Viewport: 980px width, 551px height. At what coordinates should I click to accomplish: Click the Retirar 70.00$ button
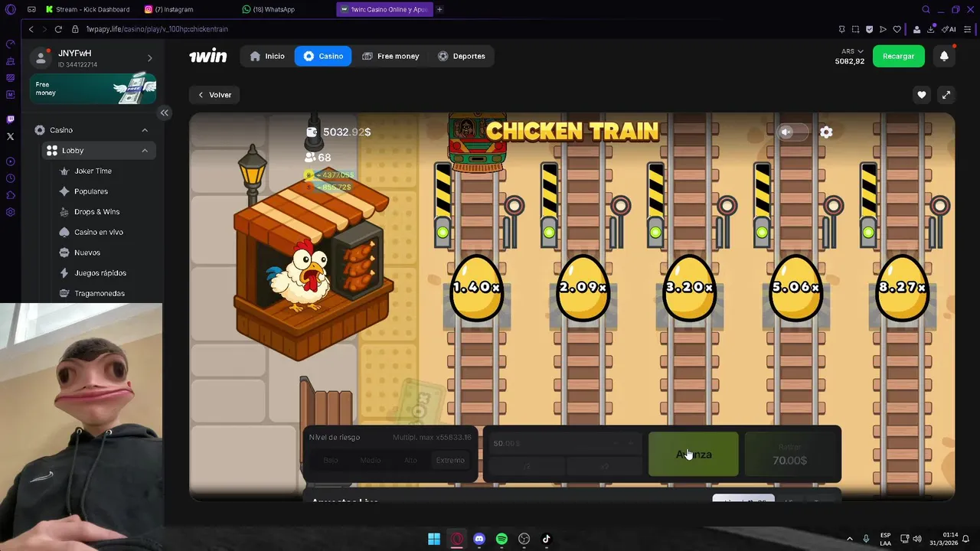coord(789,454)
